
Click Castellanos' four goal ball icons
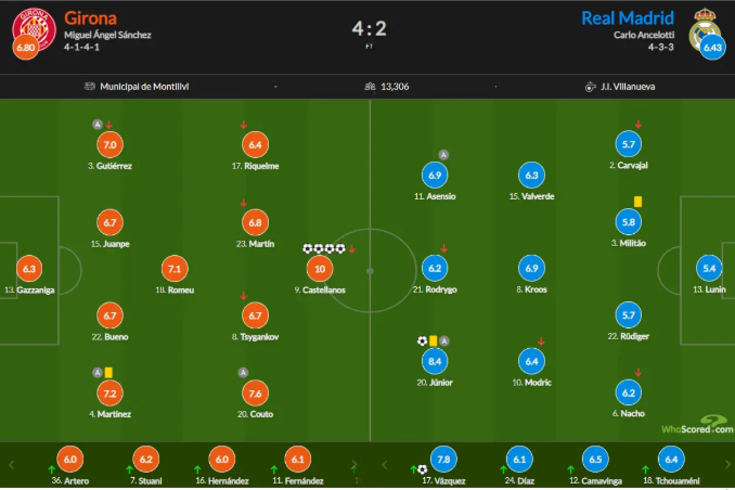324,249
